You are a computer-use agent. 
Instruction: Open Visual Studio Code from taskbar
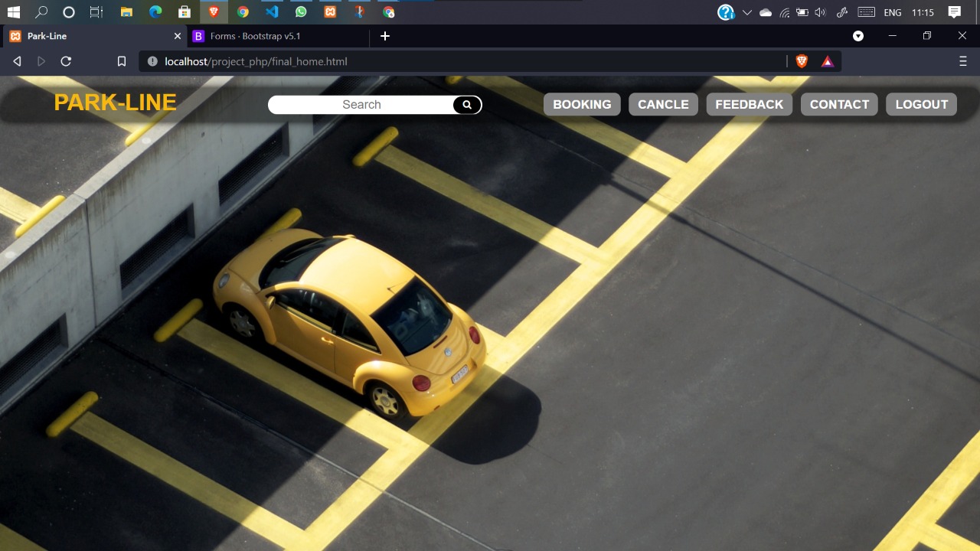coord(272,12)
